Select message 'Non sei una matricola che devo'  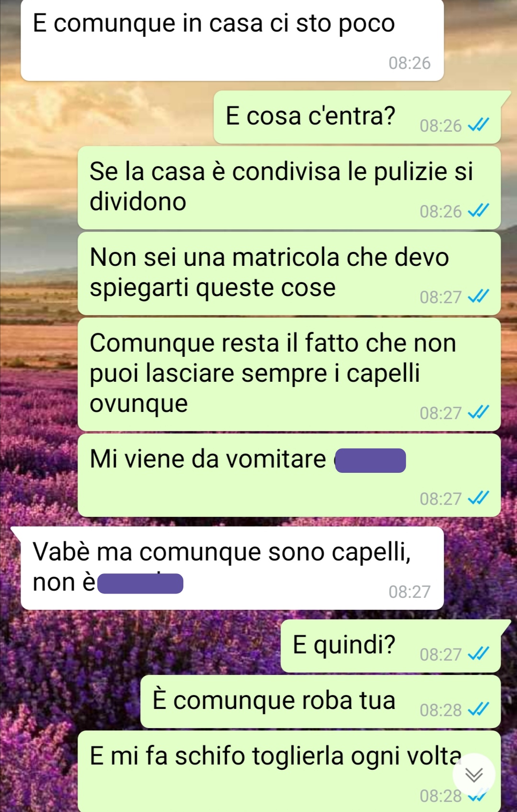point(289,274)
